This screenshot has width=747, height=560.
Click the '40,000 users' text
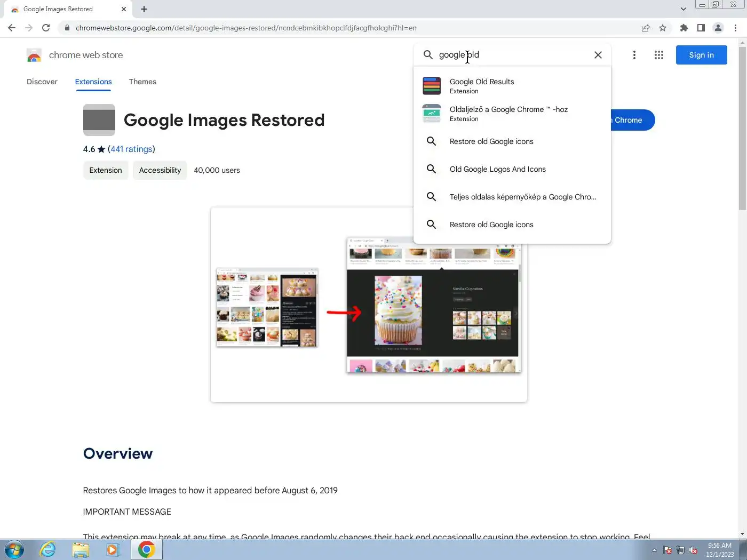(217, 170)
